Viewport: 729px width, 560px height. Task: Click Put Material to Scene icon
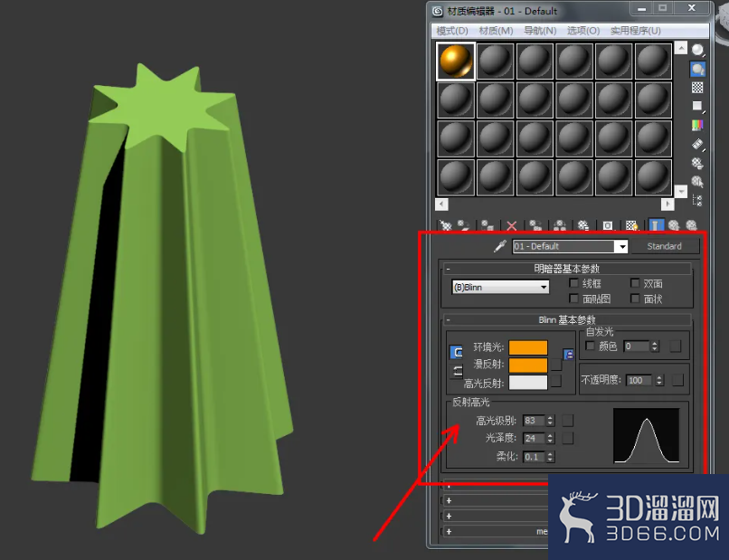tap(463, 225)
